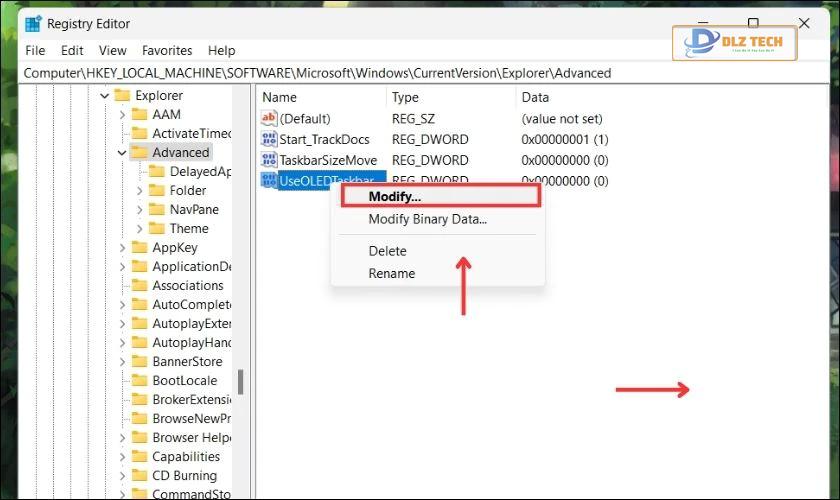Click the registry path address bar
The width and height of the screenshot is (840, 500).
click(423, 73)
